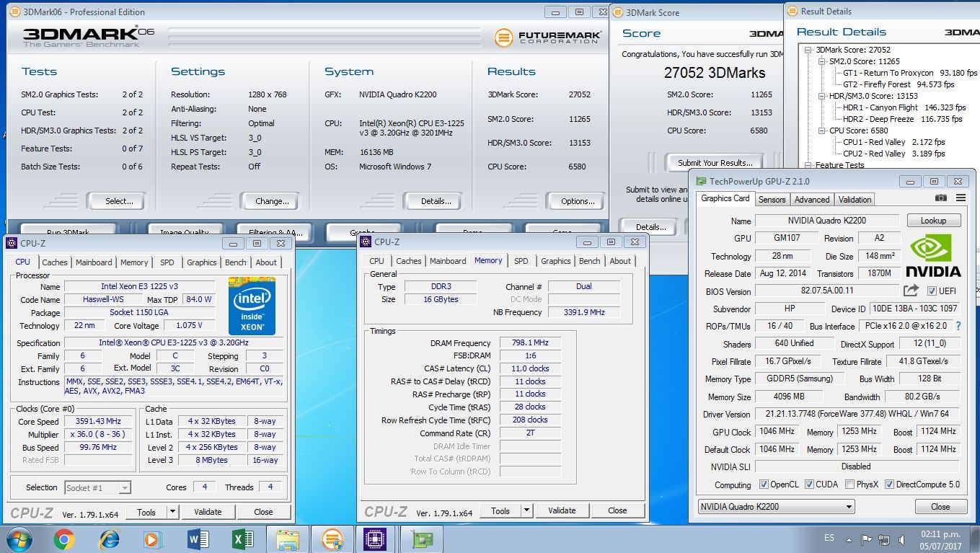Image resolution: width=980 pixels, height=553 pixels.
Task: Open the GPU-Z hamburger menu icon
Action: point(961,198)
